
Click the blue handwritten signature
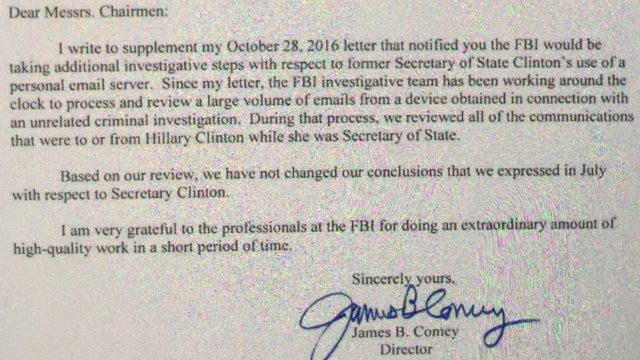pyautogui.click(x=418, y=318)
